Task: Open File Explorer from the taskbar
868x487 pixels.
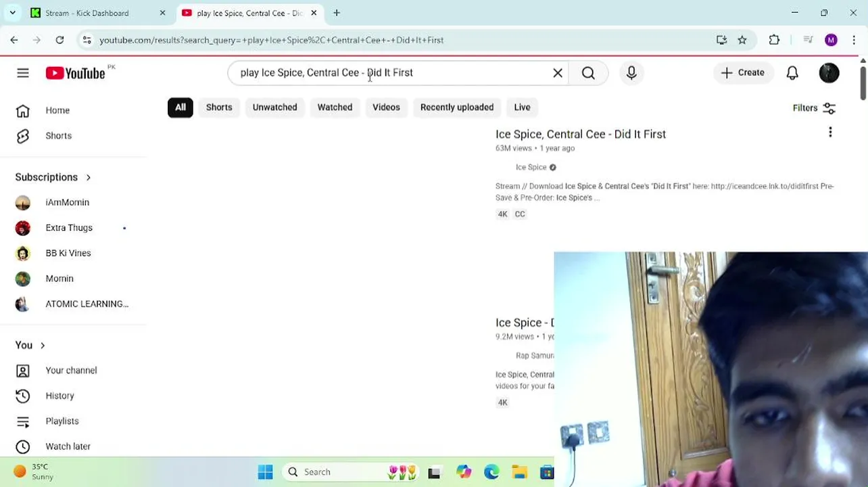Action: click(519, 472)
